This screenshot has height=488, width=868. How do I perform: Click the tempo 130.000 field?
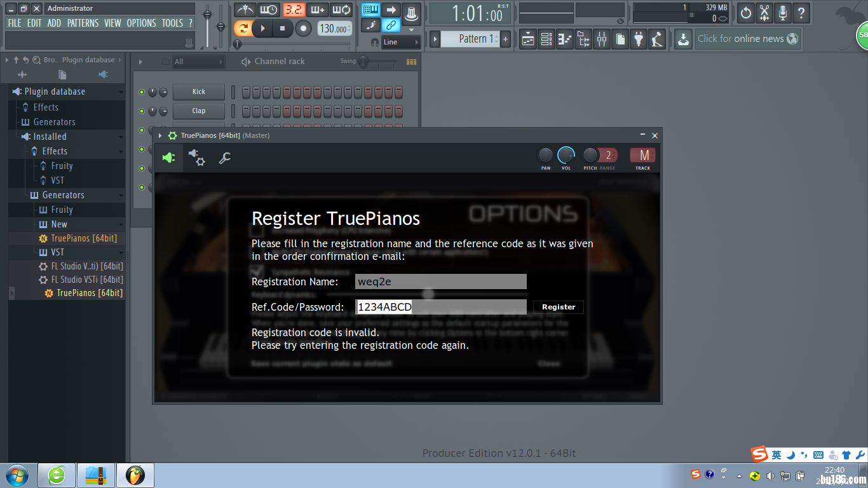tap(334, 29)
